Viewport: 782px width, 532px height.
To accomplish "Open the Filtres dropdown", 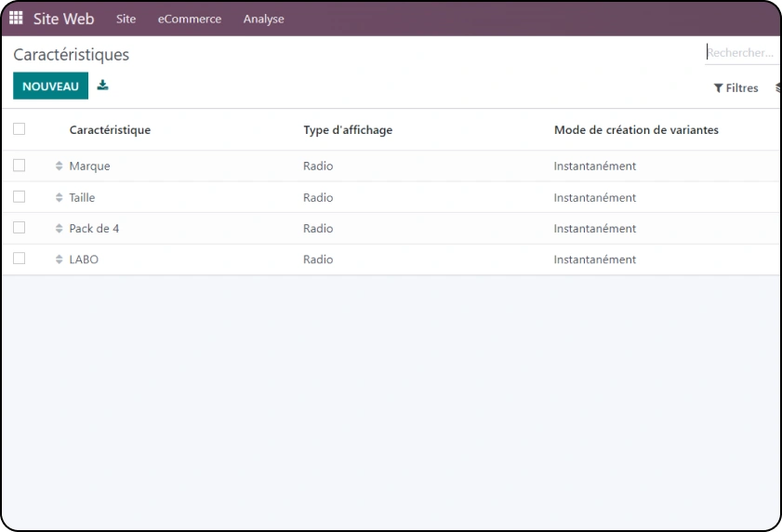I will click(736, 87).
